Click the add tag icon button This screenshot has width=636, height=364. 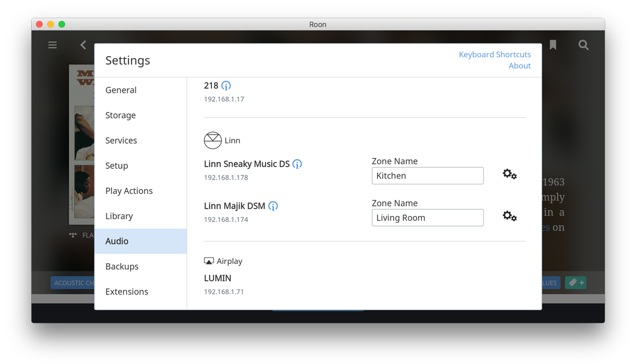click(x=576, y=283)
